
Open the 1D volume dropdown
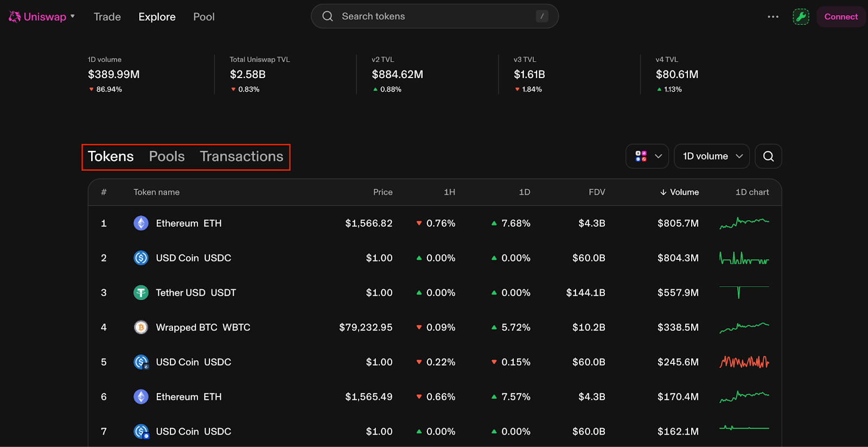pyautogui.click(x=712, y=156)
